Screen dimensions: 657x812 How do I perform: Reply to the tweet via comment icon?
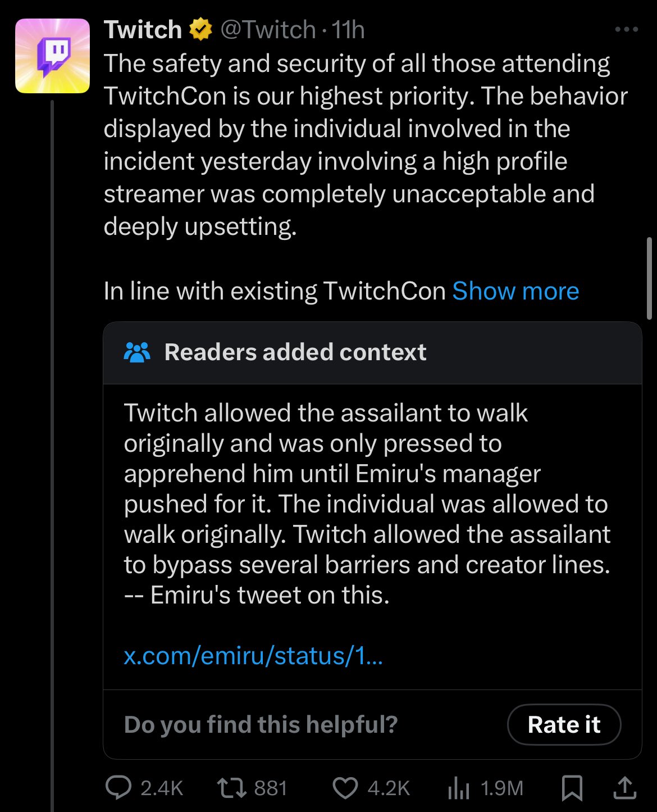(118, 788)
